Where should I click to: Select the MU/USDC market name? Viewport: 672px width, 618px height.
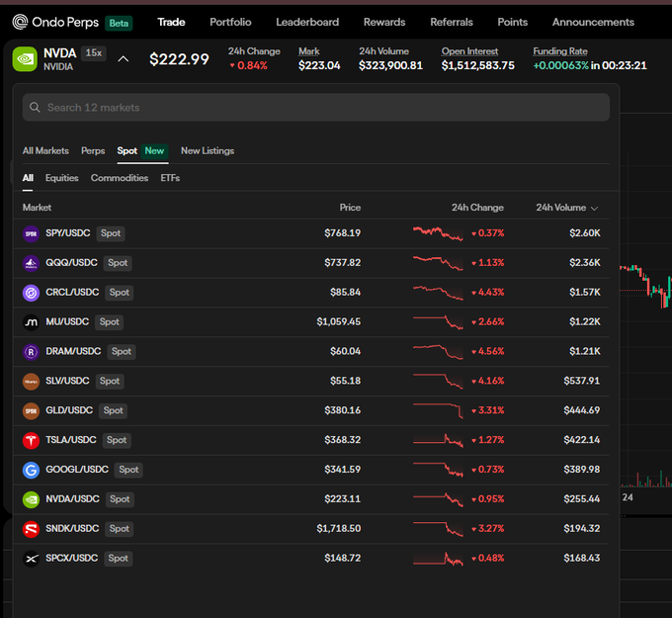pyautogui.click(x=67, y=321)
